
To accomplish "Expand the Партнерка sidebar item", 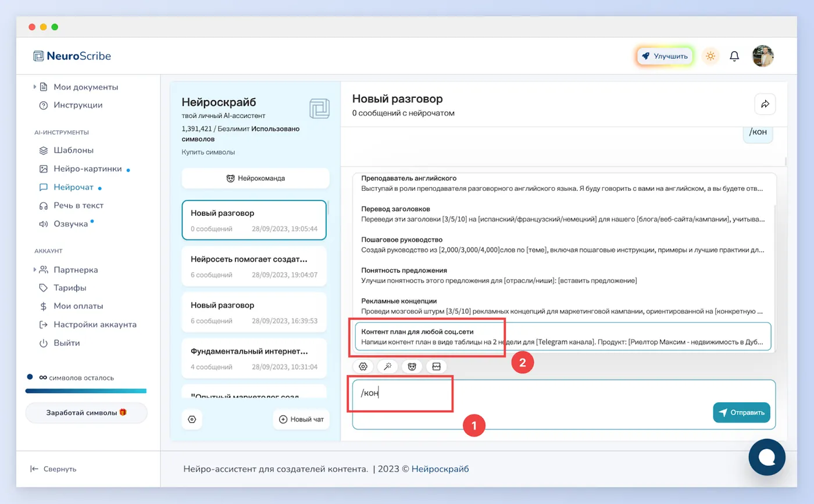I will point(35,270).
